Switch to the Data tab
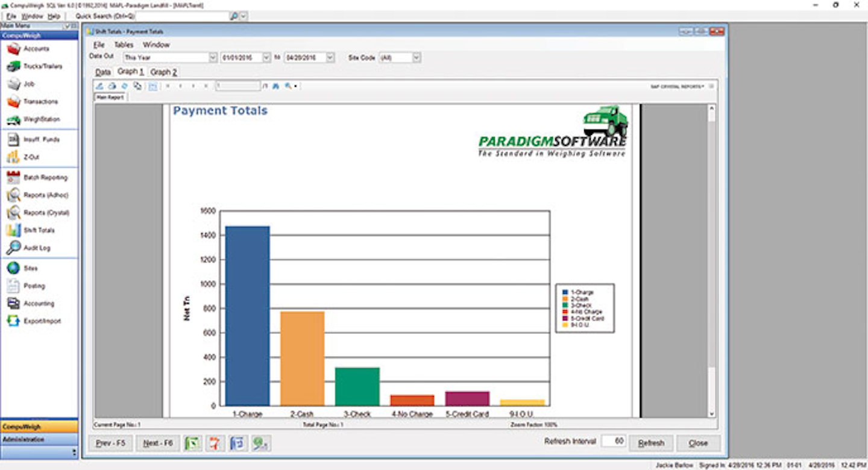 (103, 72)
